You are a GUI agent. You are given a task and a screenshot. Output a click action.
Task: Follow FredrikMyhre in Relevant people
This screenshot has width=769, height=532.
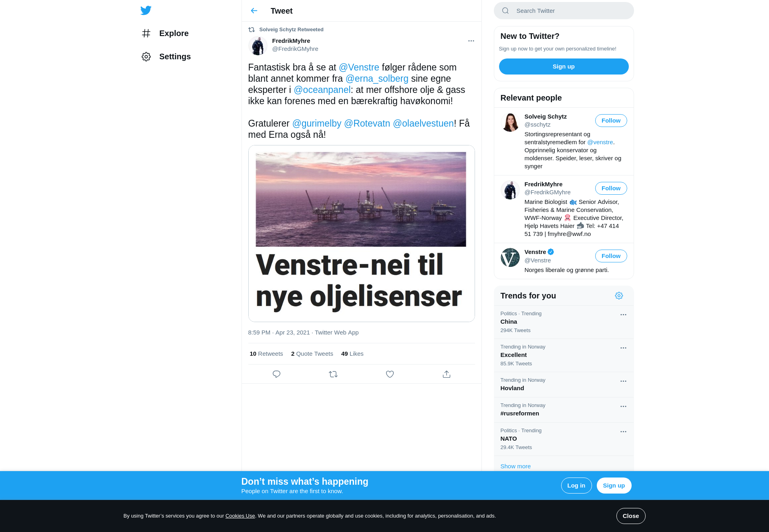611,188
